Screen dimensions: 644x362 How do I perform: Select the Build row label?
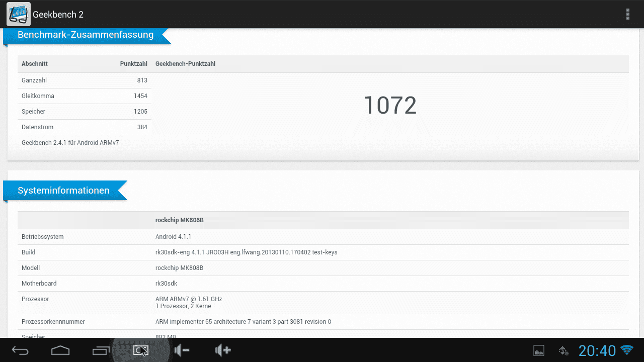[29, 252]
